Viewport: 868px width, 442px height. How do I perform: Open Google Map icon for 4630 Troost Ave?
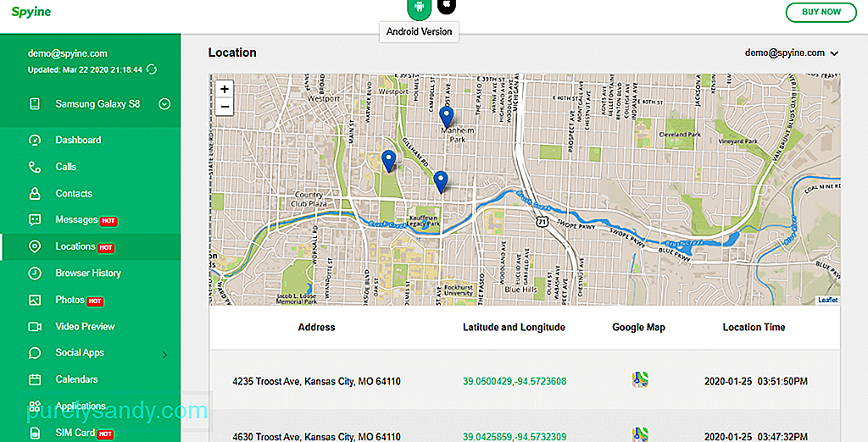click(640, 434)
